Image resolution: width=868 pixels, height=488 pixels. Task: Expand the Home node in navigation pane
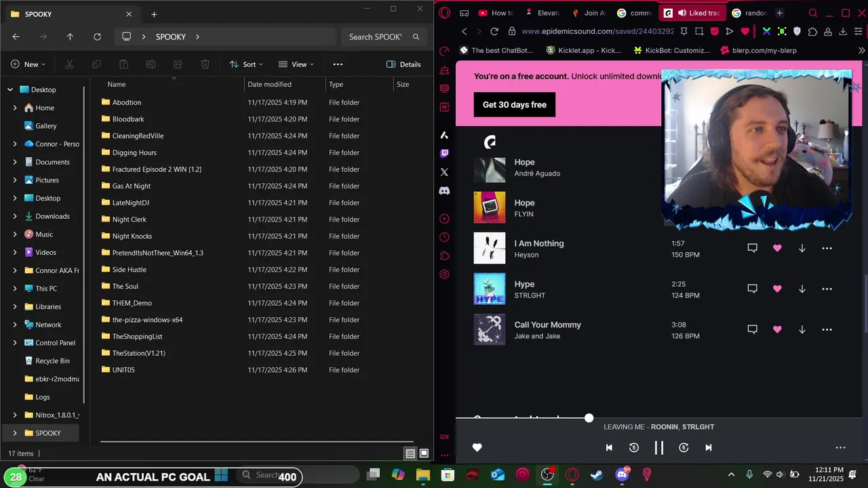coord(15,108)
